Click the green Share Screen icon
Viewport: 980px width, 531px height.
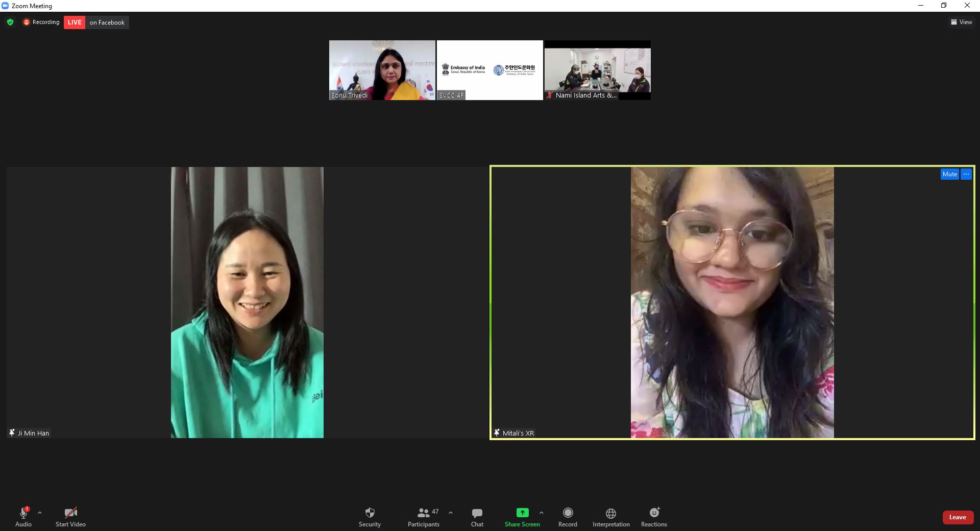[x=522, y=513]
